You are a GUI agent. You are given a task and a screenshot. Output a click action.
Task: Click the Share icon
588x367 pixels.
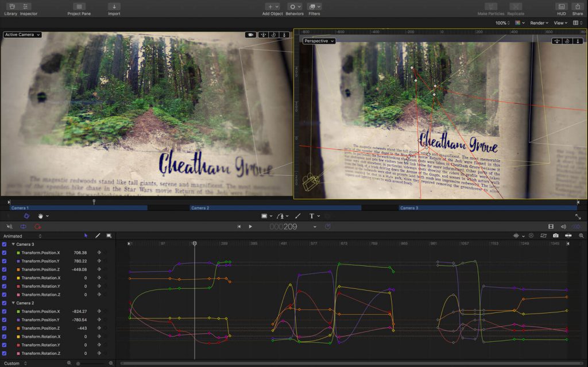[x=577, y=7]
